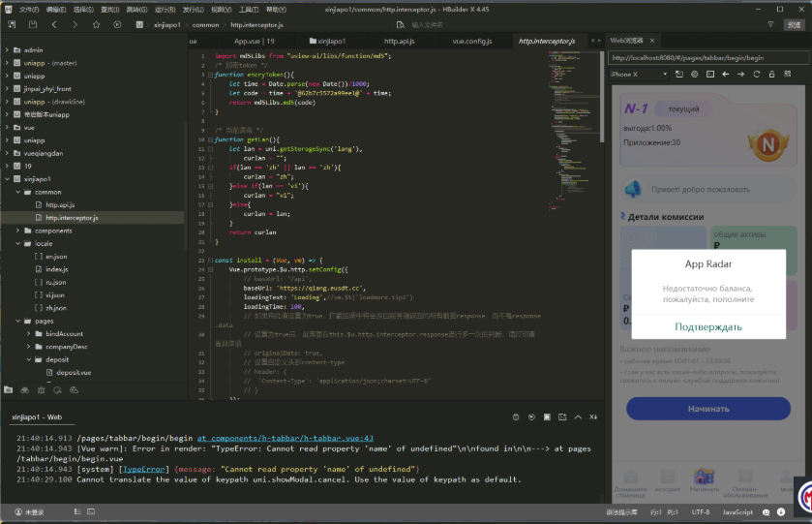Viewport: 812px width, 524px height.
Task: Click the xinjiapo1 breadcrumb segment
Action: 167,25
